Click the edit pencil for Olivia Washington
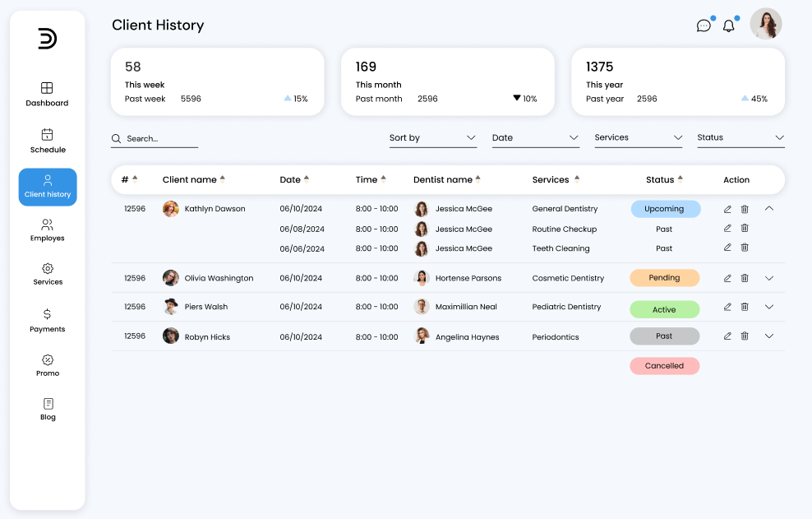The image size is (812, 519). [727, 278]
